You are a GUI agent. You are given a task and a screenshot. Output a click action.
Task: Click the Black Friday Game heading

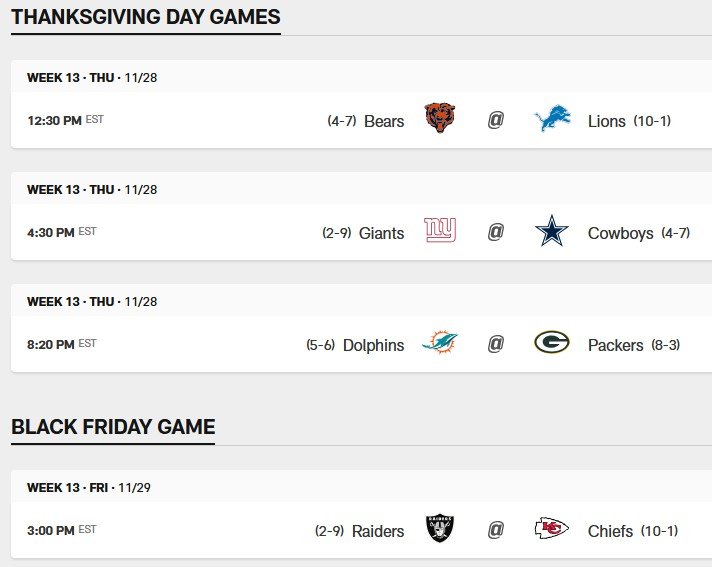tap(113, 427)
